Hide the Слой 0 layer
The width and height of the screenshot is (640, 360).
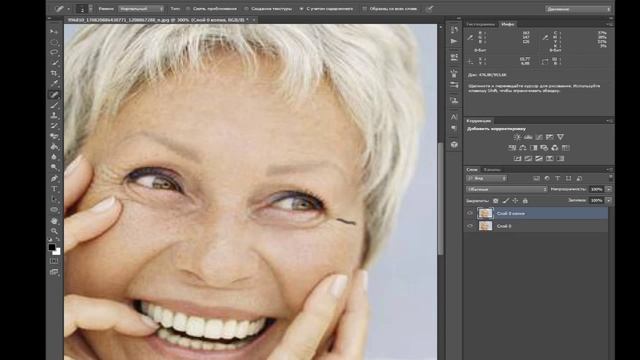(470, 226)
